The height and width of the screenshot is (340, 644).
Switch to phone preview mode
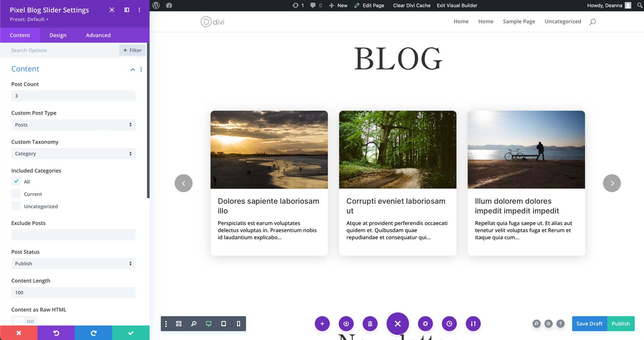click(238, 324)
